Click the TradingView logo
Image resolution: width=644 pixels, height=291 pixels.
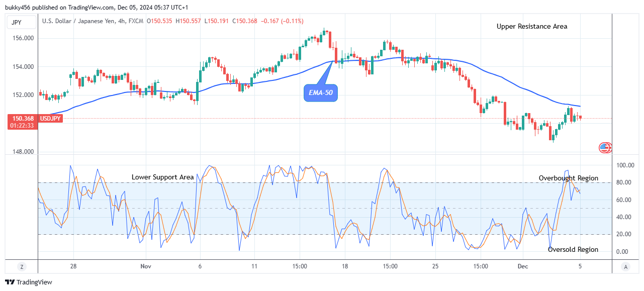coord(29,282)
